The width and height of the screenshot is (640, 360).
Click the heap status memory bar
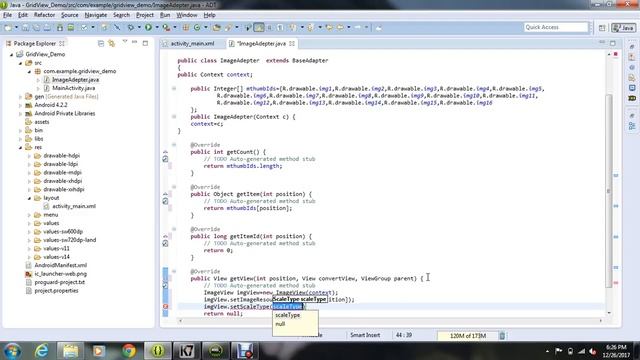[x=468, y=336]
